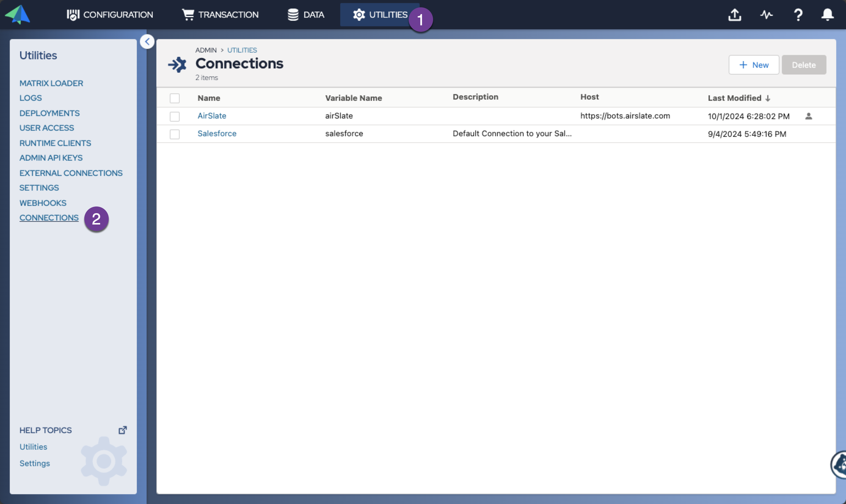Open the activity pulse monitor icon
This screenshot has width=846, height=504.
click(x=766, y=15)
